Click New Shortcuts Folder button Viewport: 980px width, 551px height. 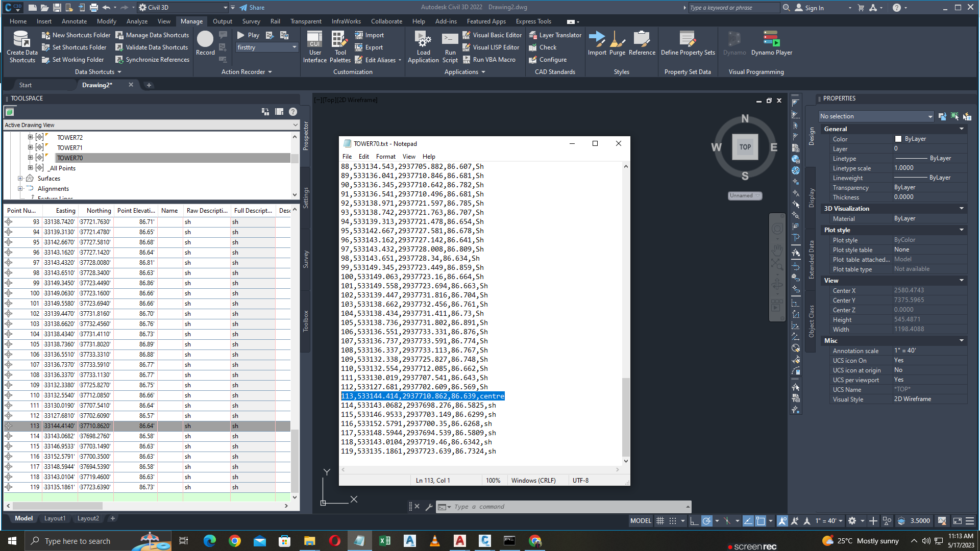pyautogui.click(x=76, y=35)
